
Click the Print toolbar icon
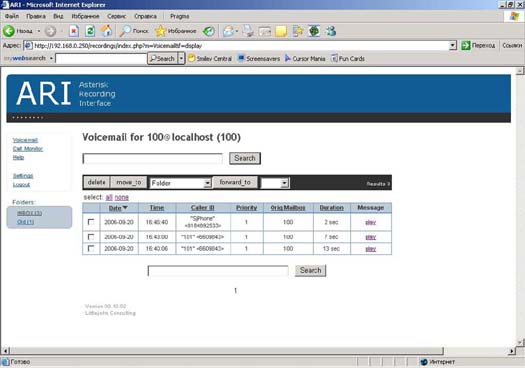point(248,31)
